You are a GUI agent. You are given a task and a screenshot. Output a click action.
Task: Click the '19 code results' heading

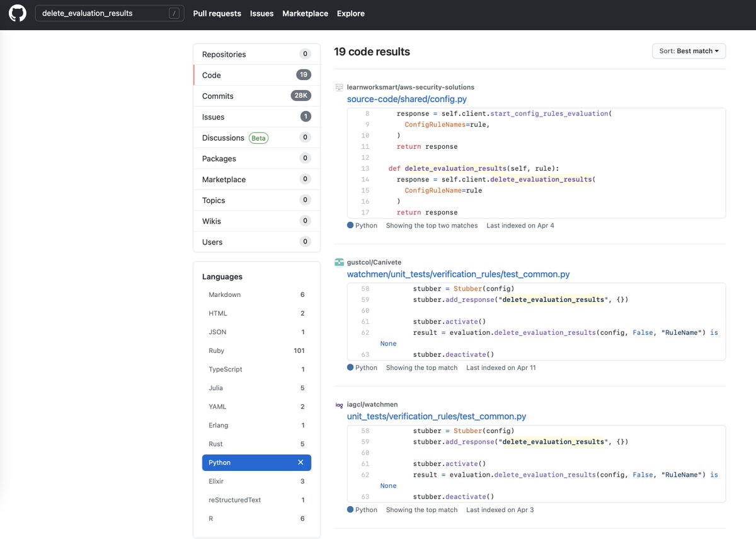coord(372,52)
